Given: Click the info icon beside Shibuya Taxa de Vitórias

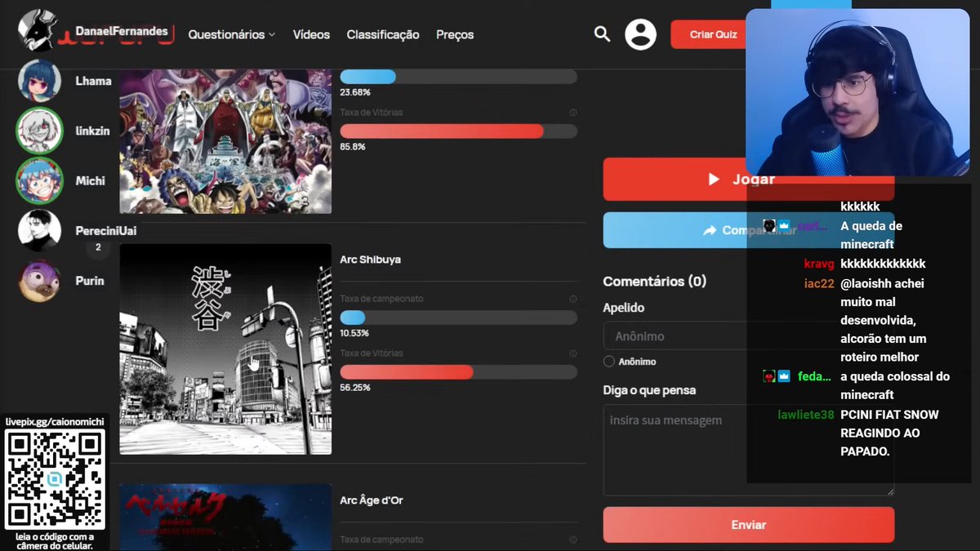Looking at the screenshot, I should point(572,353).
